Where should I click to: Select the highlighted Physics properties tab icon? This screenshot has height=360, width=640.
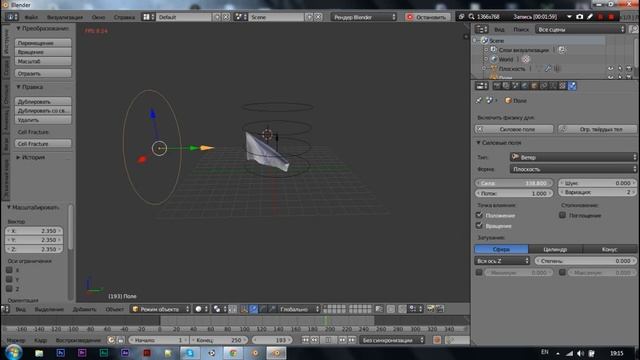pos(572,86)
